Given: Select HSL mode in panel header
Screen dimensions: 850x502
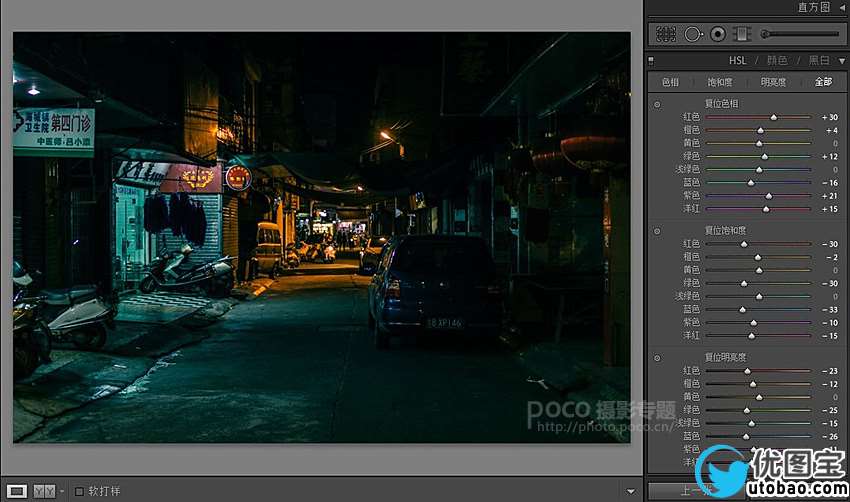Looking at the screenshot, I should [737, 61].
